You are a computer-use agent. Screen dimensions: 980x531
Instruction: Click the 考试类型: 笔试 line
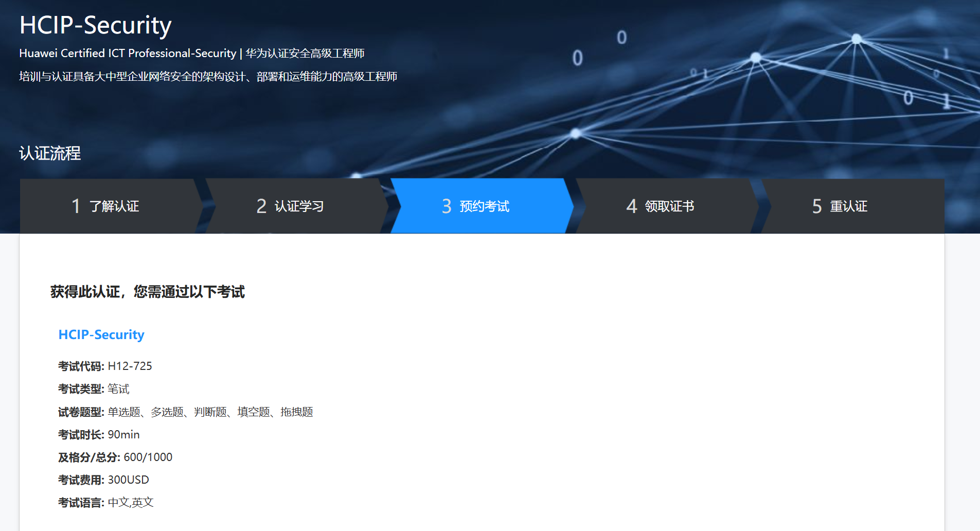(94, 389)
